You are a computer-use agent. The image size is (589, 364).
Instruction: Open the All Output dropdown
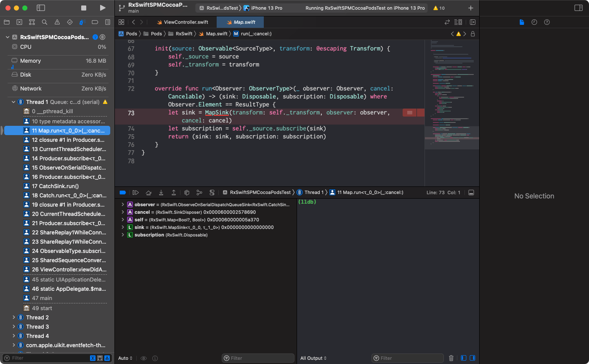click(x=313, y=358)
